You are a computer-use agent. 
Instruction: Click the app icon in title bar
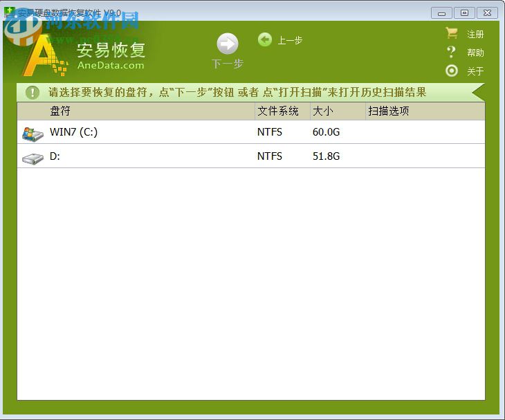(10, 12)
